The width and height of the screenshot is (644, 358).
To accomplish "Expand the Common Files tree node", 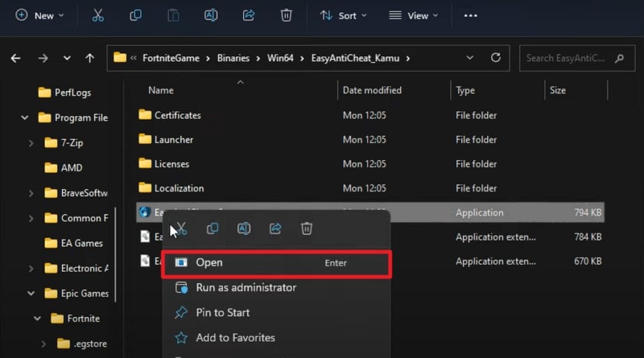I will [31, 218].
